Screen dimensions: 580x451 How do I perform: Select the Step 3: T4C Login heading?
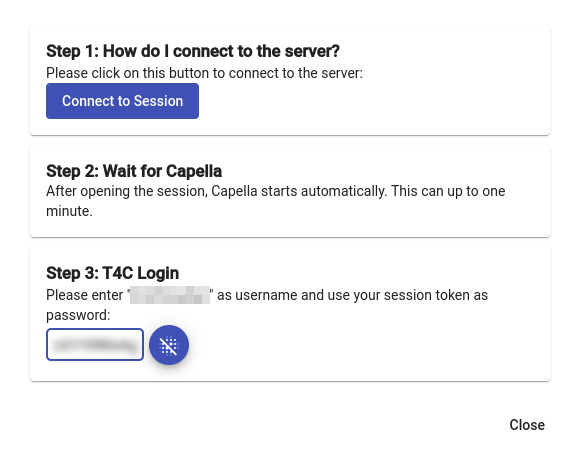[112, 273]
